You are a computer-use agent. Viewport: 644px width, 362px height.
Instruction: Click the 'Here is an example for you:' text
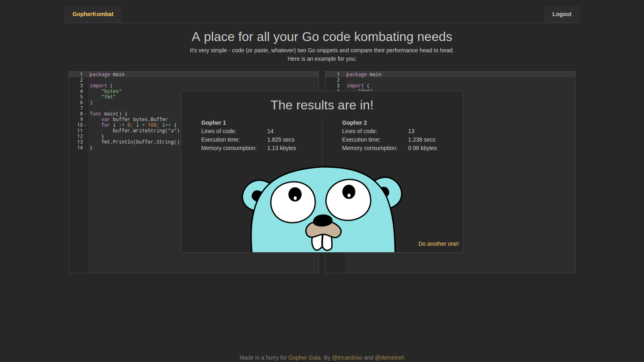point(322,59)
